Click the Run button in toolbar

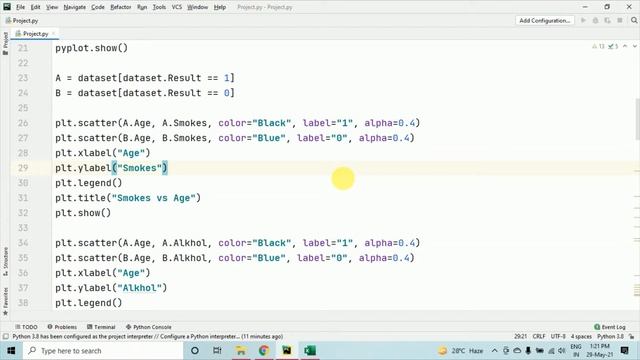pyautogui.click(x=583, y=20)
